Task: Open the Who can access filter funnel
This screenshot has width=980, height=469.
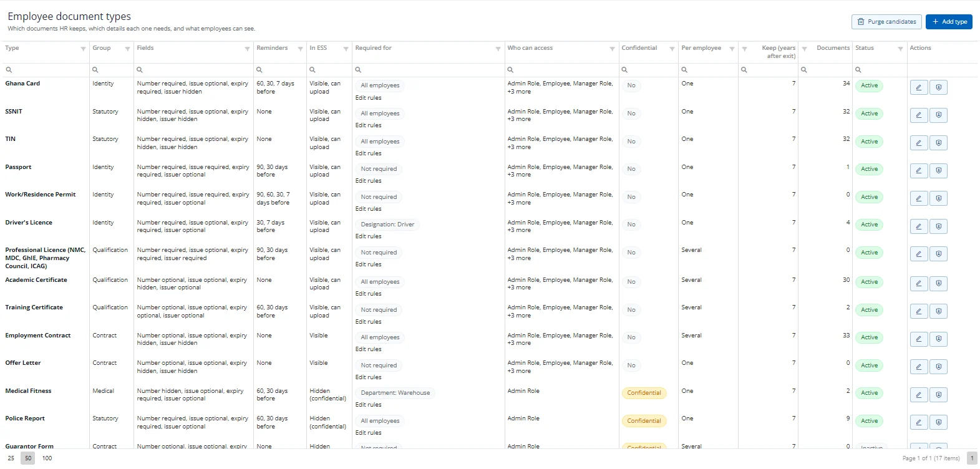Action: pyautogui.click(x=612, y=49)
